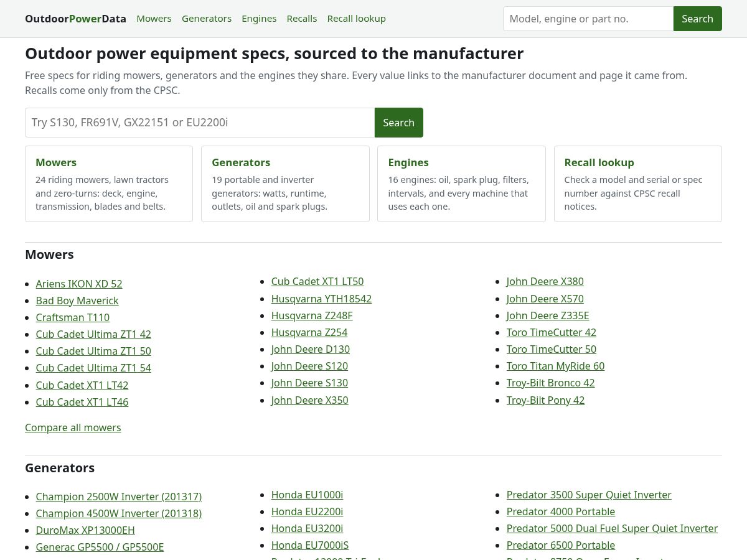The height and width of the screenshot is (560, 747).
Task: Open Champion 2500W Inverter (201317)
Action: pyautogui.click(x=119, y=497)
